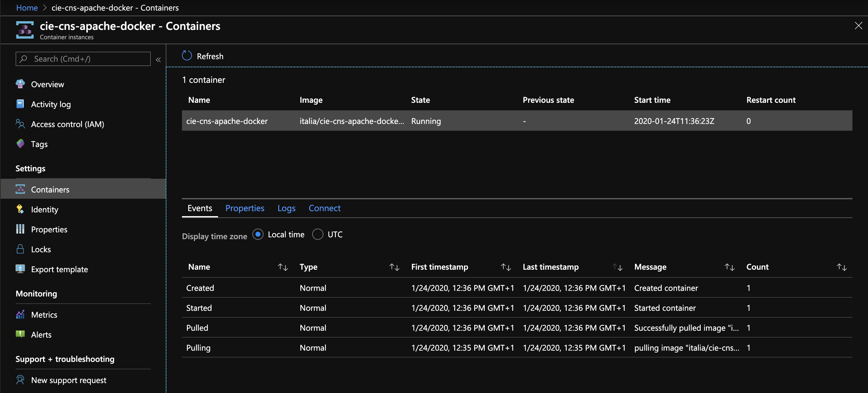
Task: Click the start time 2020-01-24T11:36:23Z
Action: 674,121
